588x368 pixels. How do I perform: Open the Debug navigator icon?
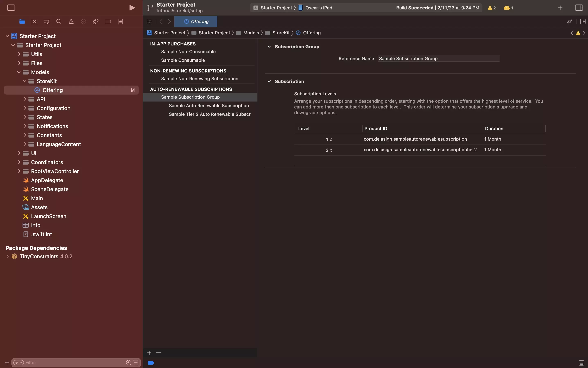(96, 21)
